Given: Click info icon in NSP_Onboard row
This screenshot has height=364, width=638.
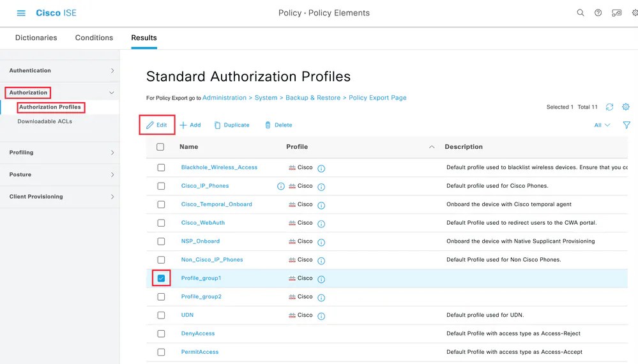Looking at the screenshot, I should (321, 242).
